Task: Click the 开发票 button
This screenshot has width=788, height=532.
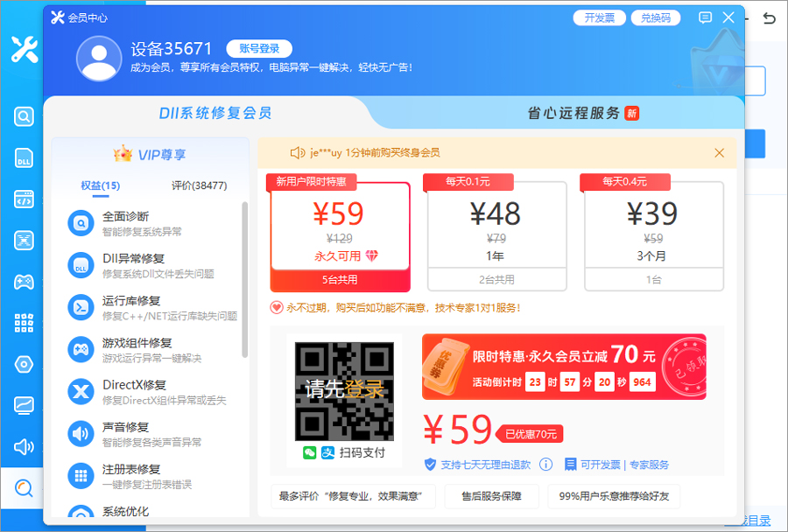Action: coord(600,18)
